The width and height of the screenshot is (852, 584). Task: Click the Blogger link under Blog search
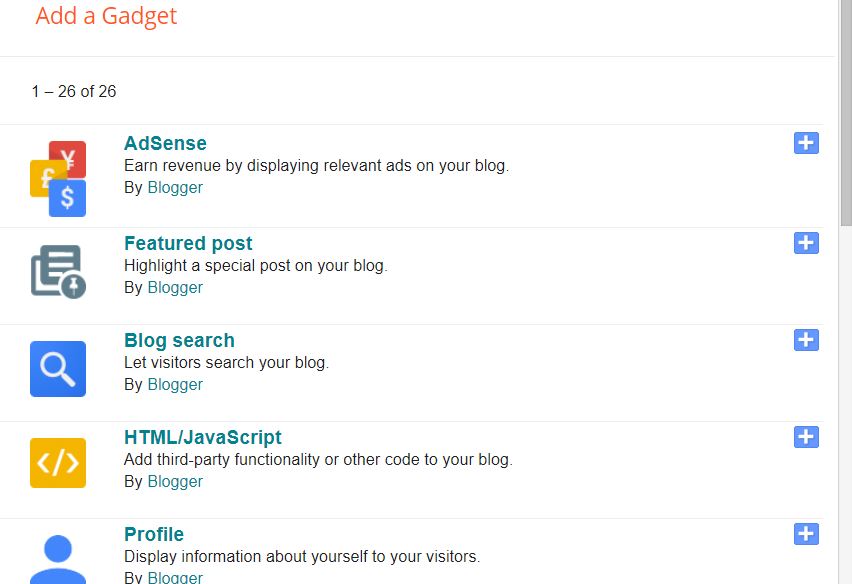click(174, 384)
